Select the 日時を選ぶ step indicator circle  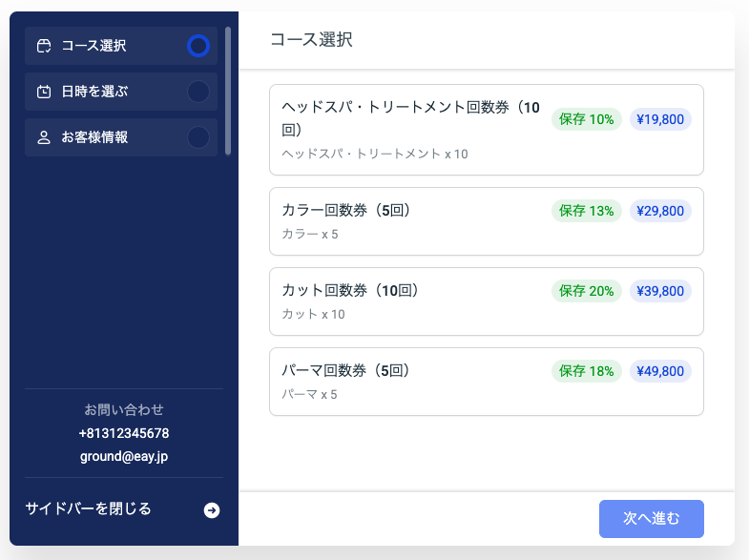(198, 92)
